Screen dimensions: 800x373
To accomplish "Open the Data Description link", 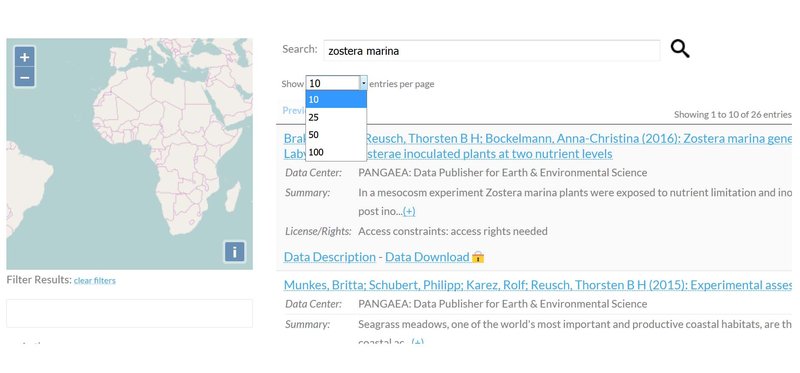I will coord(330,257).
